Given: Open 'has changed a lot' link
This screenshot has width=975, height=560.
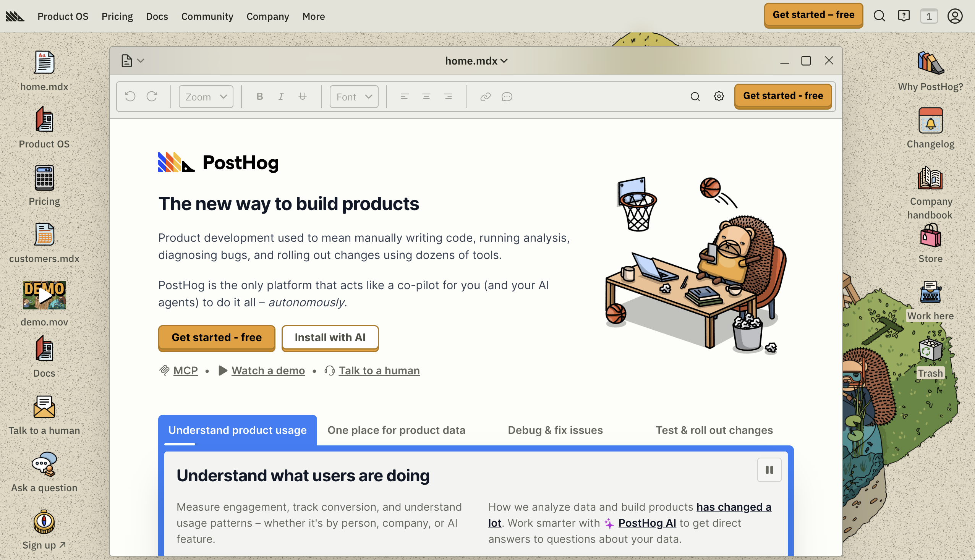Looking at the screenshot, I should coord(734,507).
